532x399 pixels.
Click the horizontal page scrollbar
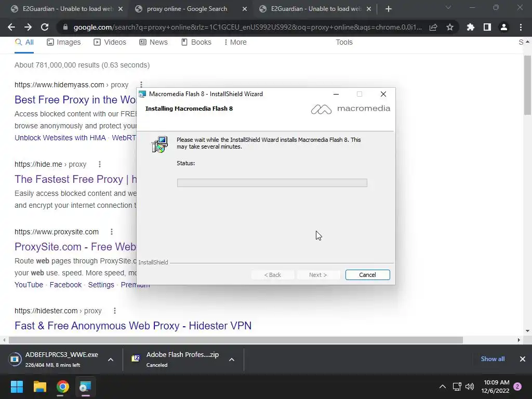pos(236,340)
